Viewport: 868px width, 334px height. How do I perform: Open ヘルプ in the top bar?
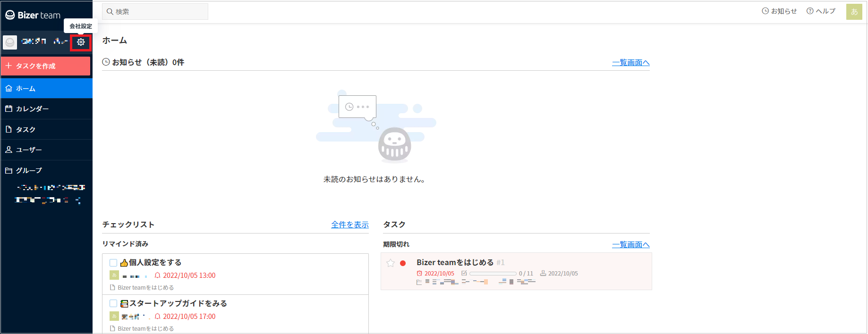(821, 11)
